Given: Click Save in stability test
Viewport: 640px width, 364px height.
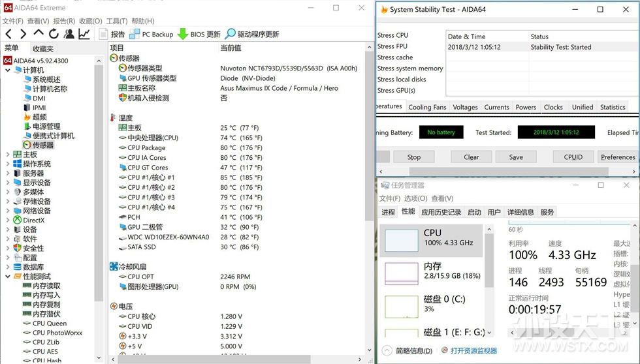Looking at the screenshot, I should coord(516,157).
